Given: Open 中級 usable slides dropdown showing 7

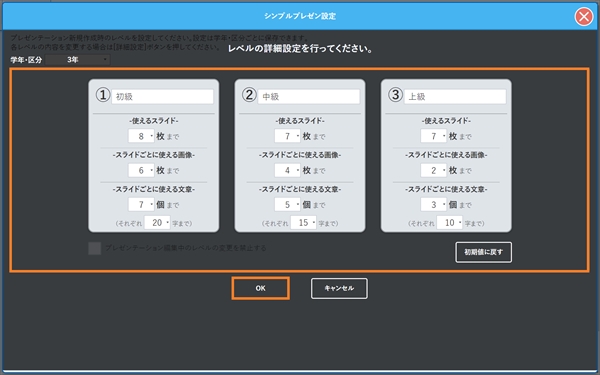Looking at the screenshot, I should click(x=287, y=136).
